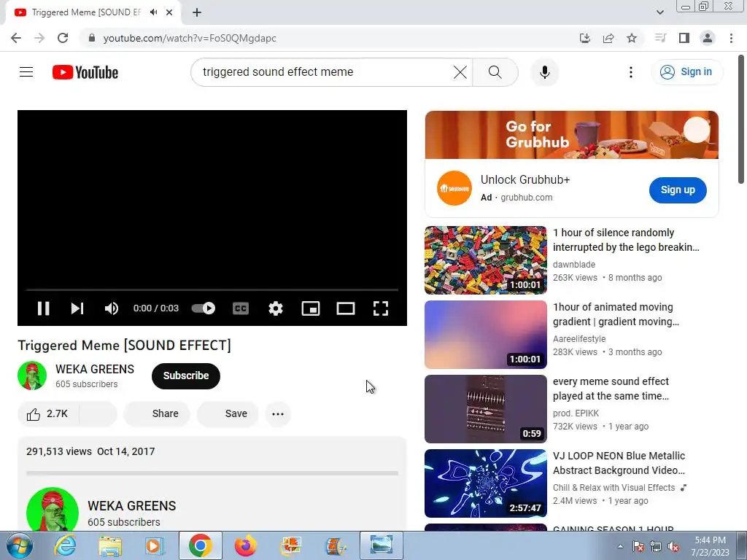
Task: Bookmark this tab with the star
Action: point(632,38)
